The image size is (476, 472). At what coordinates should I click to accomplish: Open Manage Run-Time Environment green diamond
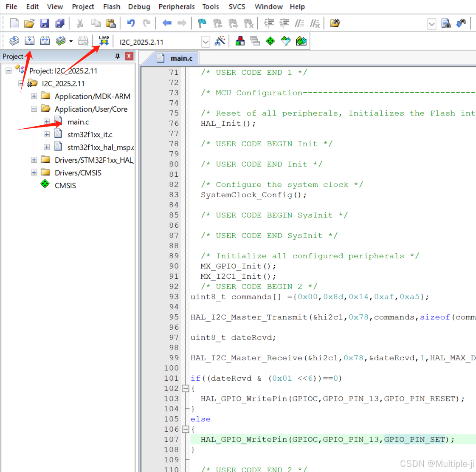coord(270,41)
